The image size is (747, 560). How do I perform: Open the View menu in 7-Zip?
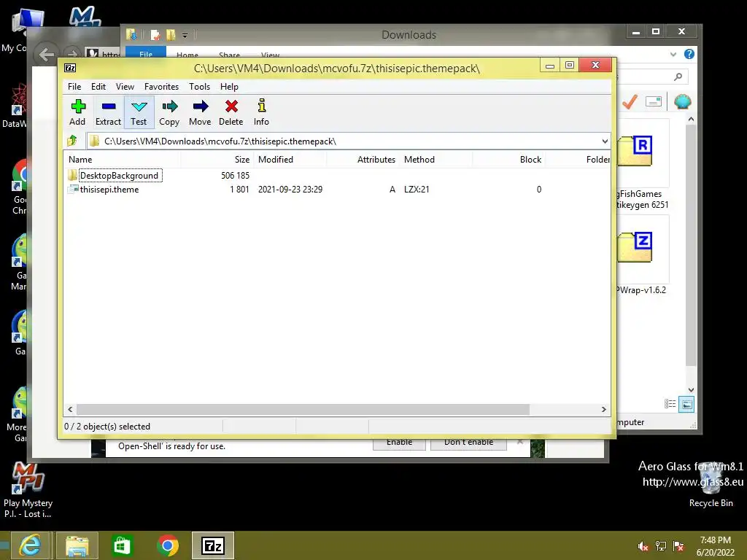point(125,87)
